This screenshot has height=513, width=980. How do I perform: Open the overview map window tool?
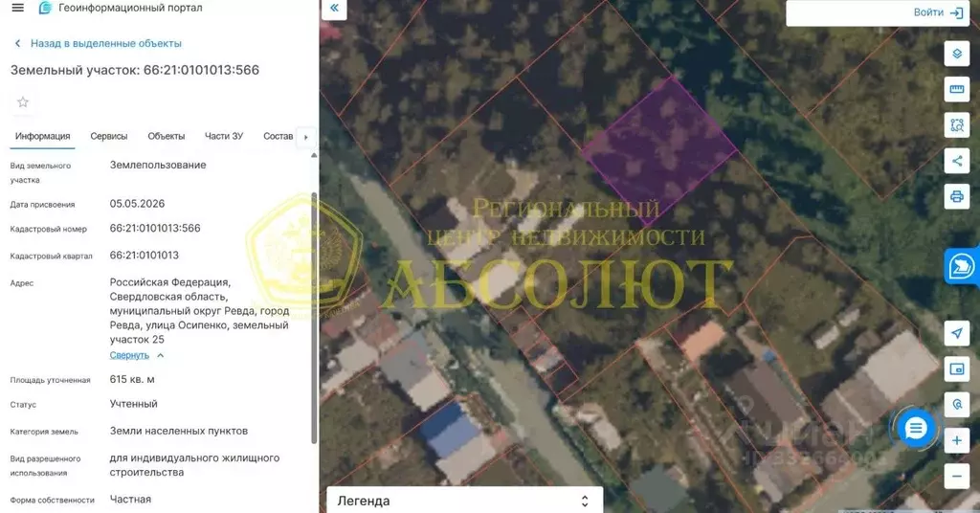point(957,368)
